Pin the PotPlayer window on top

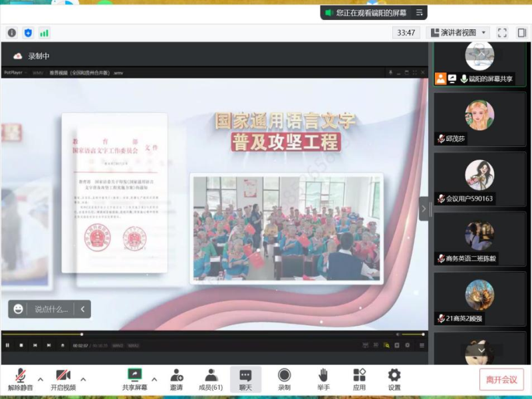coord(390,72)
